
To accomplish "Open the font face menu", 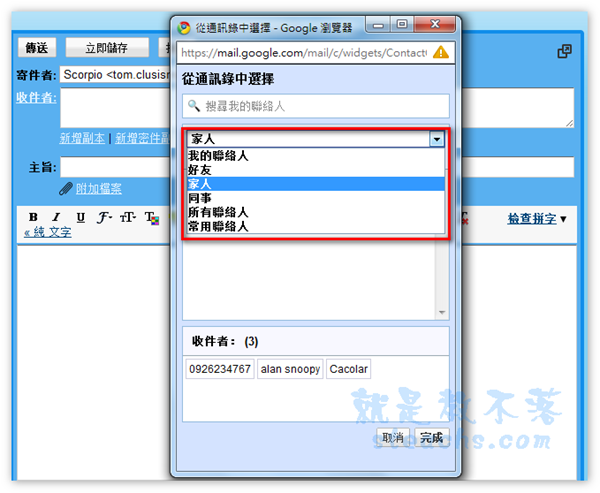I will 104,217.
